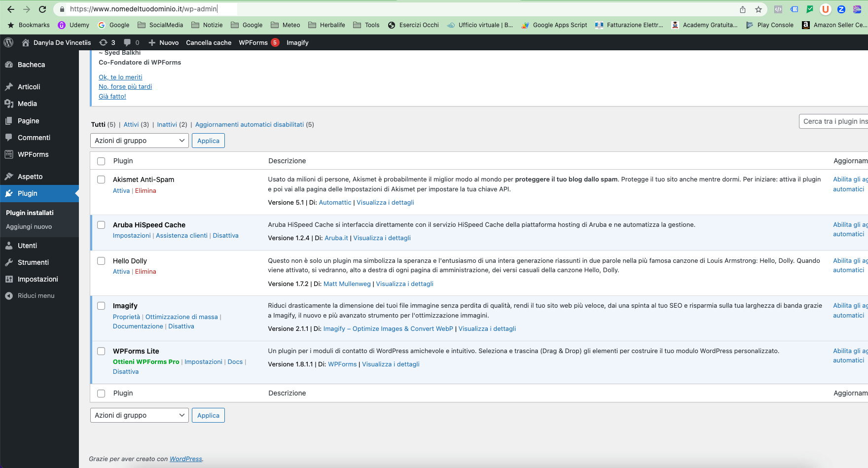Check the select-all plugins checkbox
The height and width of the screenshot is (468, 868).
[x=101, y=161]
